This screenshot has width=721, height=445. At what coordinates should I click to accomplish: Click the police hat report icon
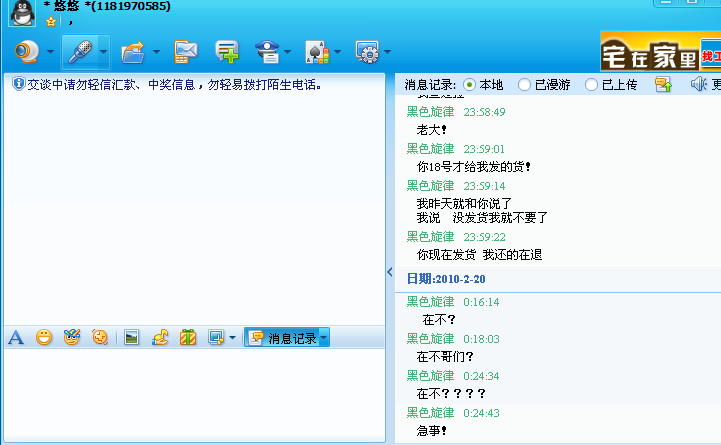pyautogui.click(x=267, y=51)
